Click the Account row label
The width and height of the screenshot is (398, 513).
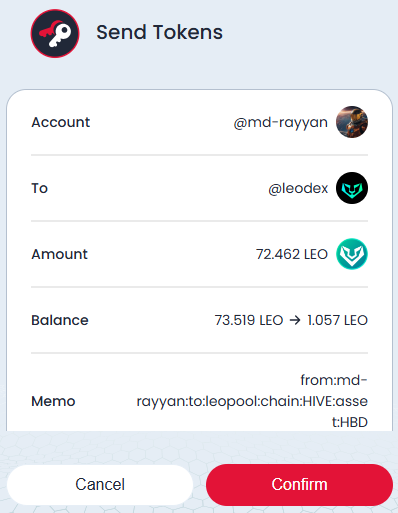pyautogui.click(x=61, y=122)
